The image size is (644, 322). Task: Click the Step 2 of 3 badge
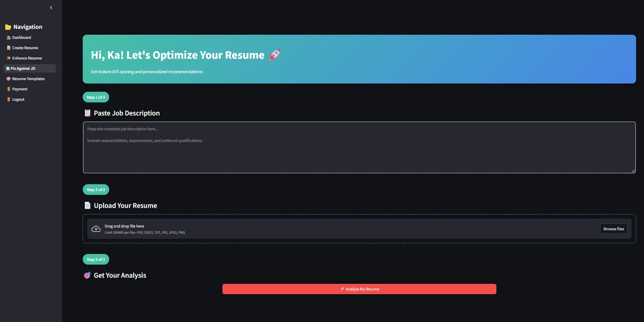(x=96, y=190)
